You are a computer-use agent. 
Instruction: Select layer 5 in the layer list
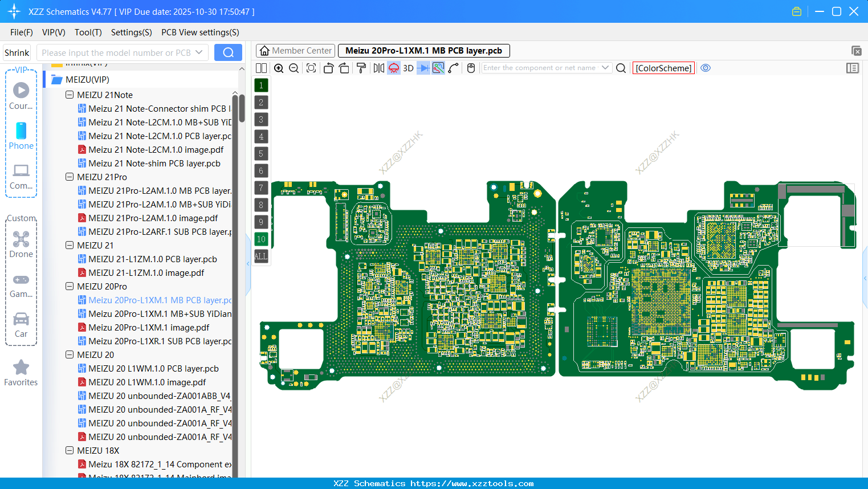tap(261, 153)
